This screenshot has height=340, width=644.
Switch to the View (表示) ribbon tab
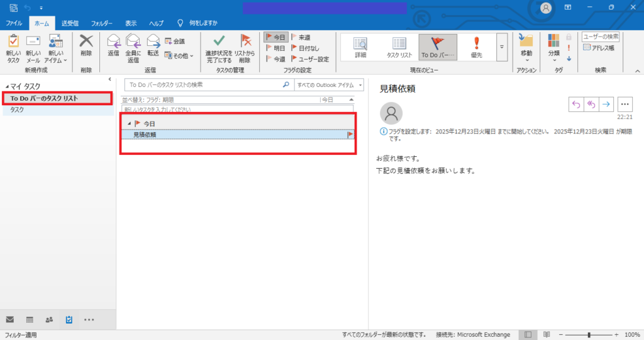(x=131, y=23)
